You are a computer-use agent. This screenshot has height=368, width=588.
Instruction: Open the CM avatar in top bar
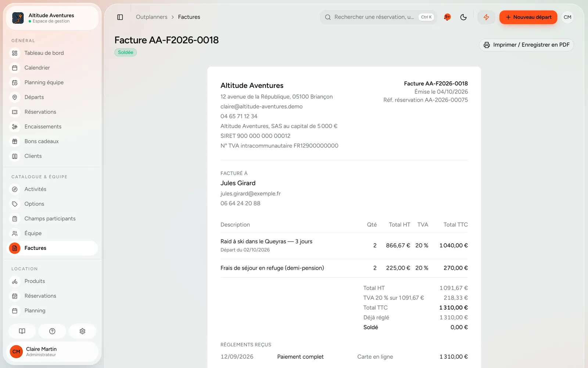click(567, 17)
